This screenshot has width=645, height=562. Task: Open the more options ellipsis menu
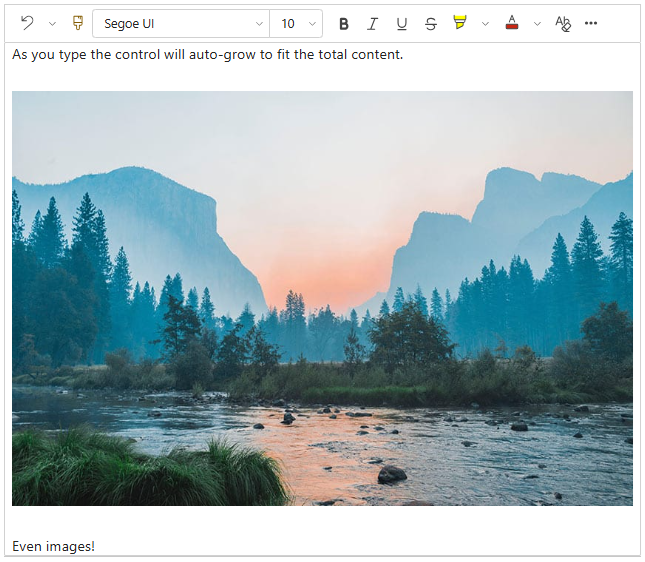coord(591,23)
